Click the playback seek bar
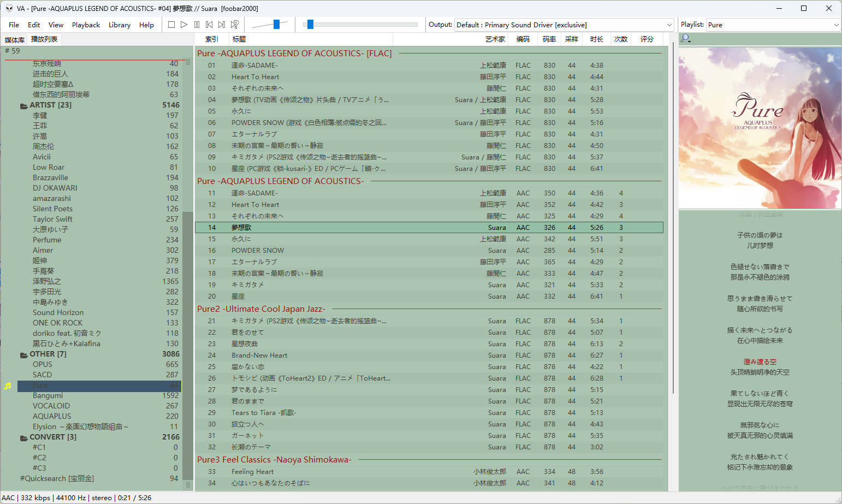The image size is (842, 504). pos(360,25)
